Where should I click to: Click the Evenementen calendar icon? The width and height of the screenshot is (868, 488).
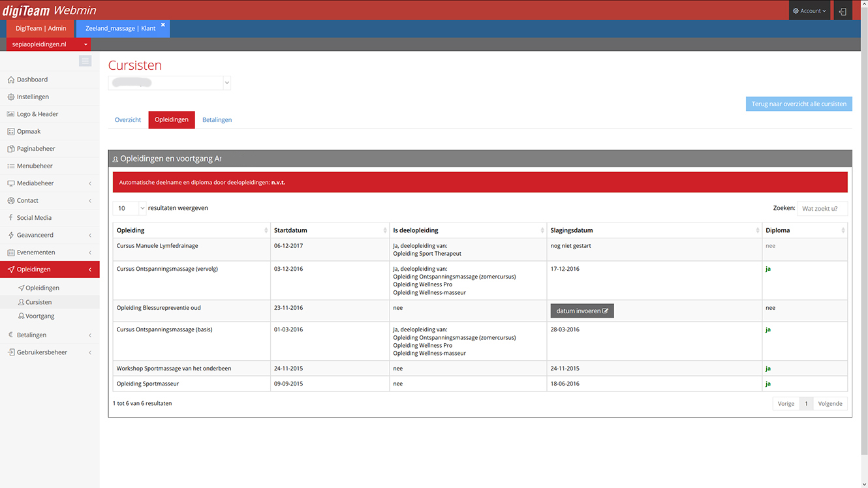click(10, 252)
